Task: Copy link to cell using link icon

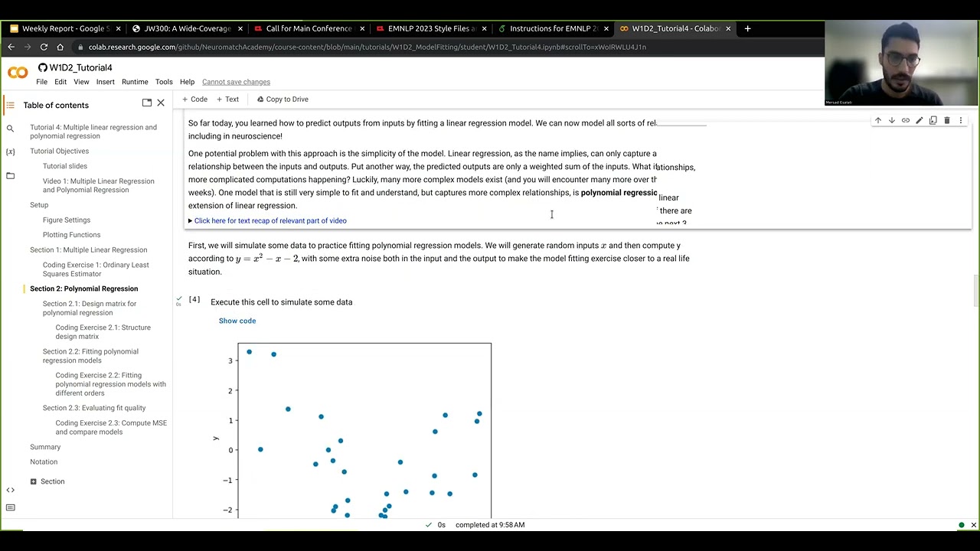Action: click(906, 120)
